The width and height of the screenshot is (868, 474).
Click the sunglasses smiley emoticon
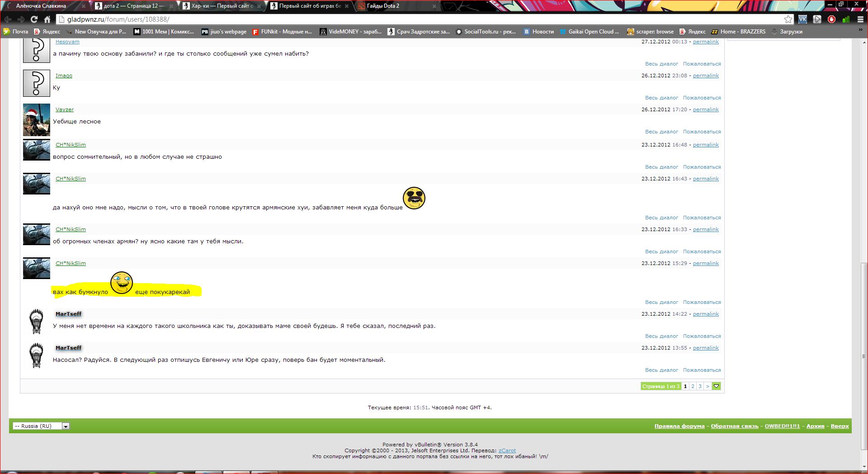point(414,198)
